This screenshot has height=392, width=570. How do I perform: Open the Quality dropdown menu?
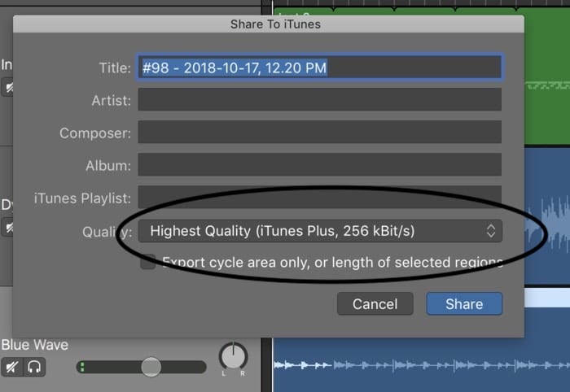[x=320, y=231]
